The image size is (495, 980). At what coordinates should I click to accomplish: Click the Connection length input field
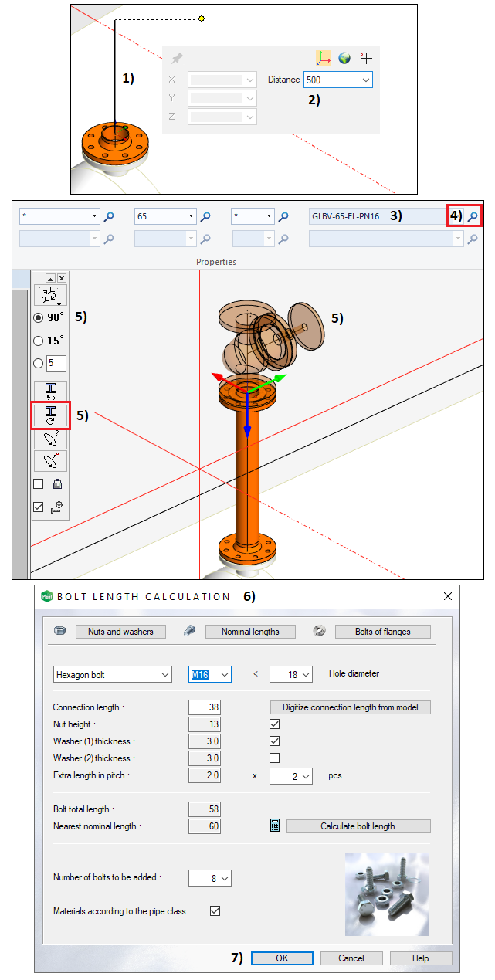205,707
